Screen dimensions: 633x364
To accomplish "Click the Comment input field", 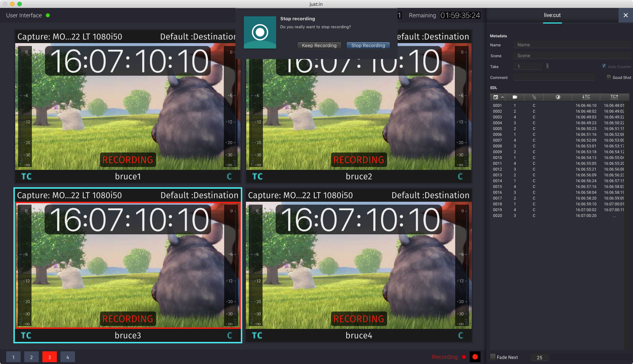I will click(x=554, y=78).
